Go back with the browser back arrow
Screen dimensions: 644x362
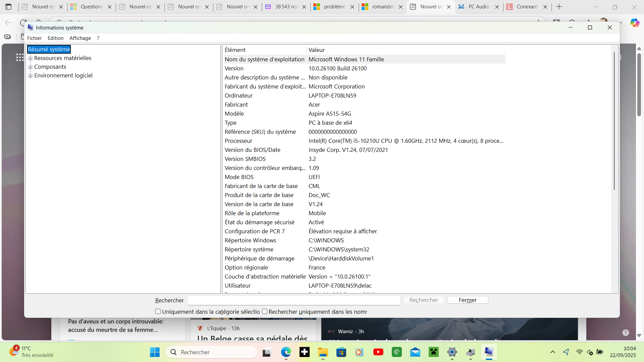(8, 22)
